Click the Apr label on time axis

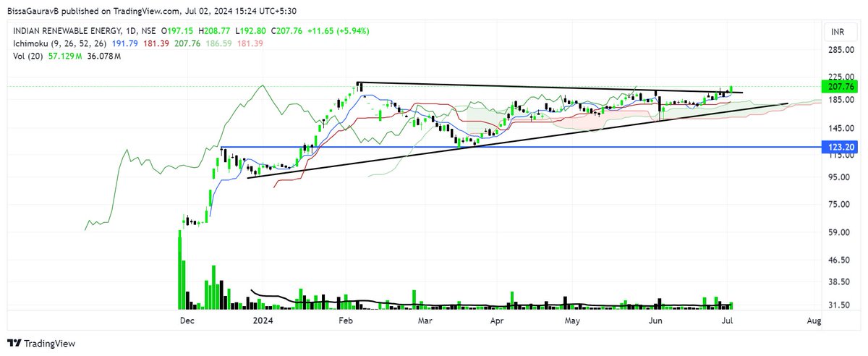(497, 320)
